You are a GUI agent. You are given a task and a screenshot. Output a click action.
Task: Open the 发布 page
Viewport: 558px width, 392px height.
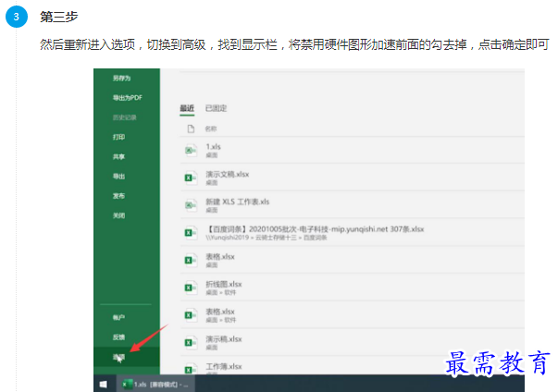(x=118, y=196)
